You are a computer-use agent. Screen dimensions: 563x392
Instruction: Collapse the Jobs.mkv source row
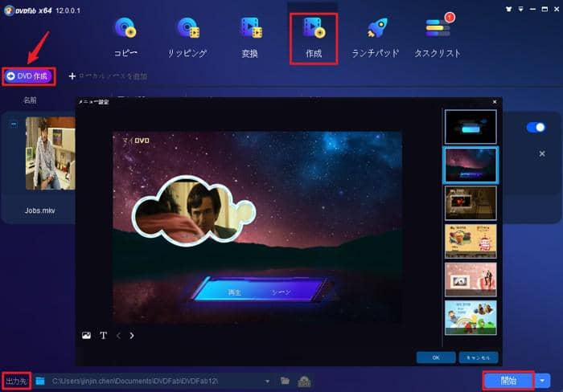(14, 124)
